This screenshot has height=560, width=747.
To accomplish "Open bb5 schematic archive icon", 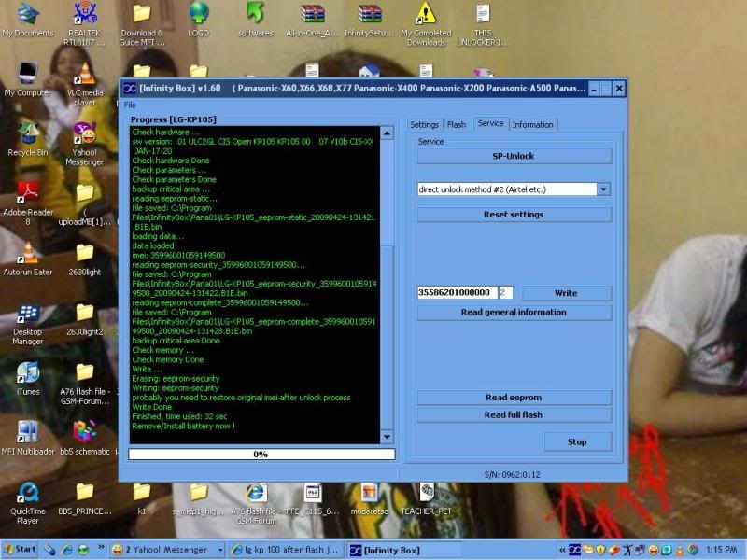I will 85,438.
